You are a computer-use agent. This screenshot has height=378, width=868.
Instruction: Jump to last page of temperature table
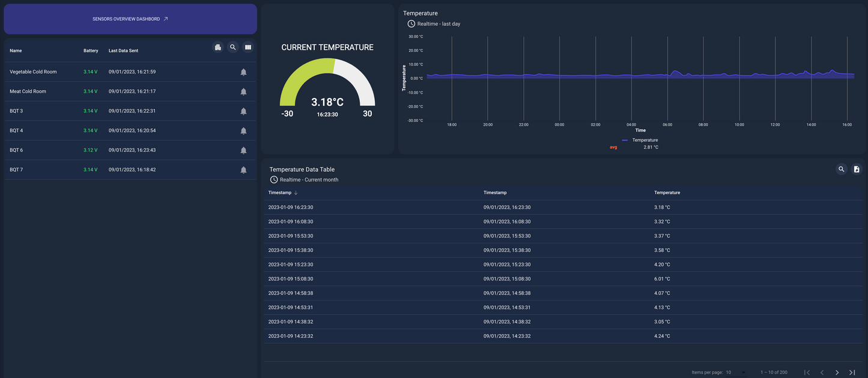(852, 373)
